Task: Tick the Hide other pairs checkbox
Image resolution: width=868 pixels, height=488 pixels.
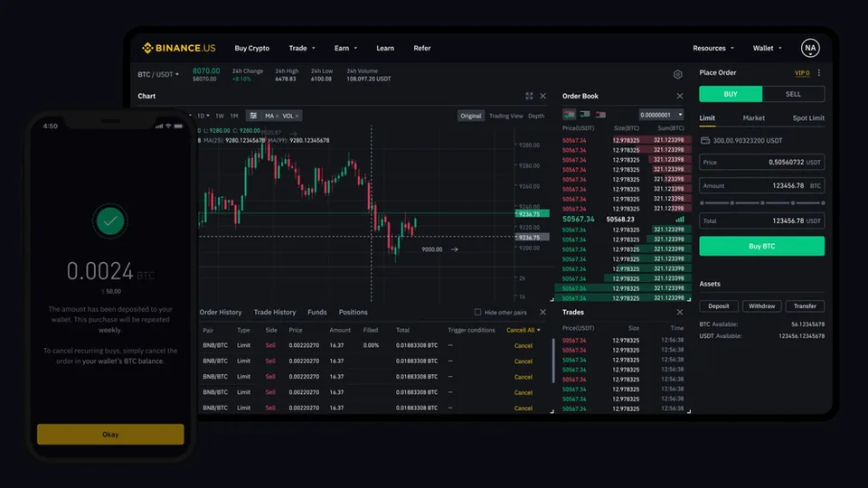Action: click(477, 312)
